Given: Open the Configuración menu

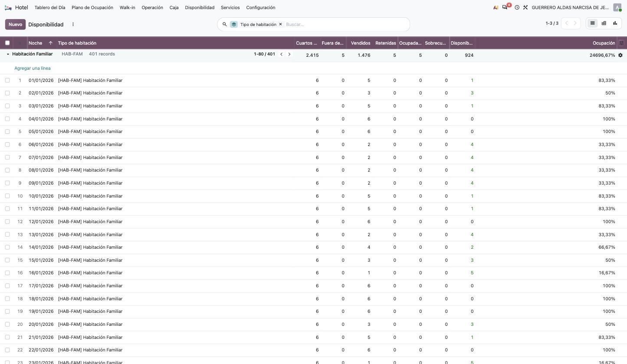Looking at the screenshot, I should (x=261, y=7).
